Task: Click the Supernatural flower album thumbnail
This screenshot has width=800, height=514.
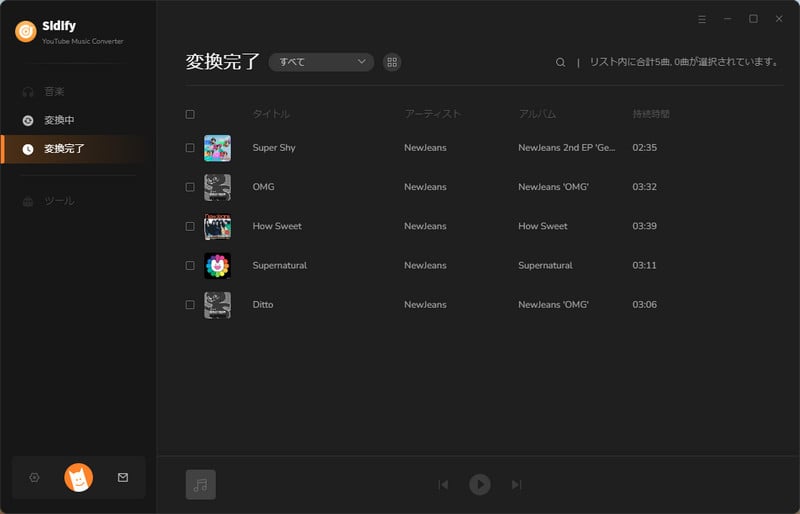Action: tap(217, 266)
